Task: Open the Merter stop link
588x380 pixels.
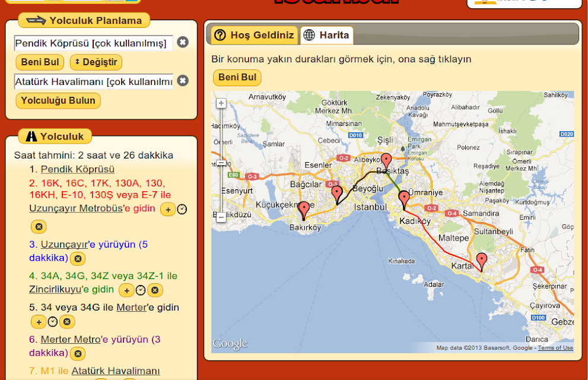Action: [132, 307]
